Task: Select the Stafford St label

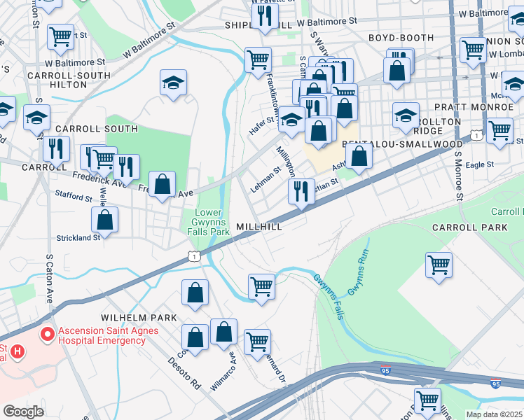Action: tap(74, 196)
